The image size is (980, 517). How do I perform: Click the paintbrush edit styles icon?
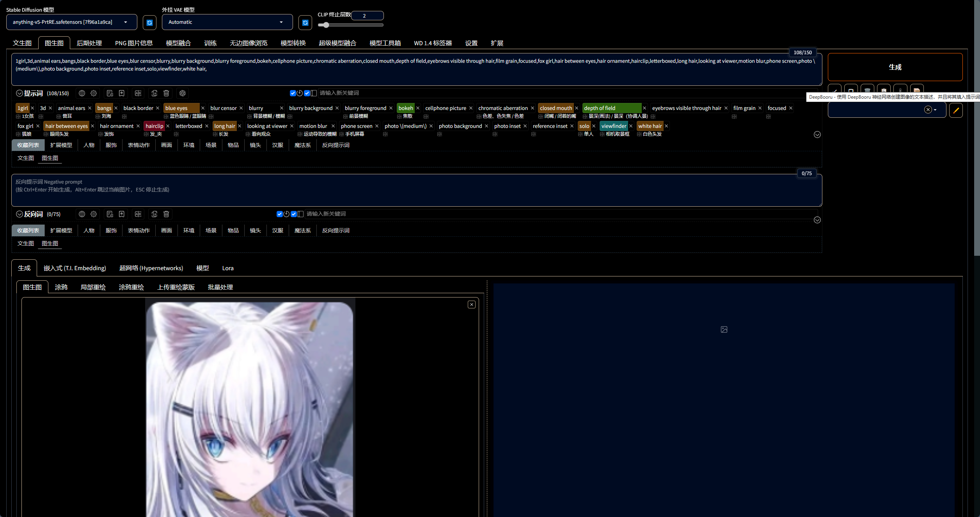[x=956, y=110]
